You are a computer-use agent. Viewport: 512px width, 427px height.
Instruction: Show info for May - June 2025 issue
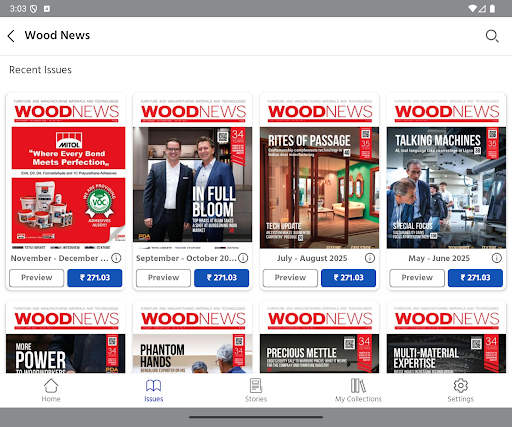click(x=497, y=258)
